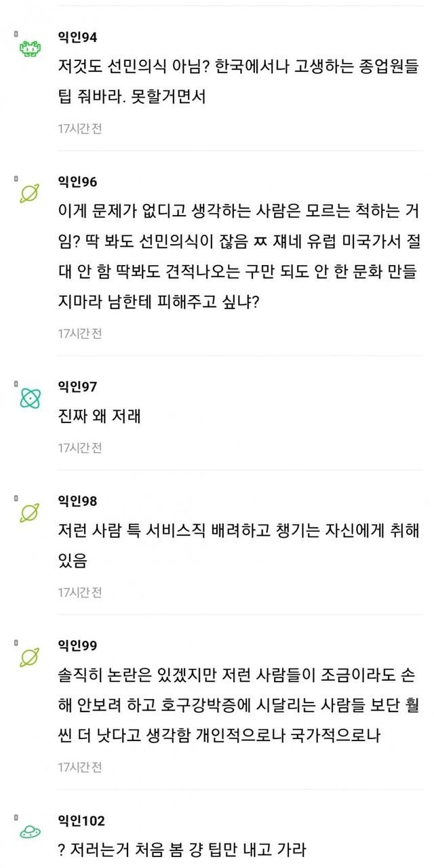Click the username 익인102

click(81, 821)
